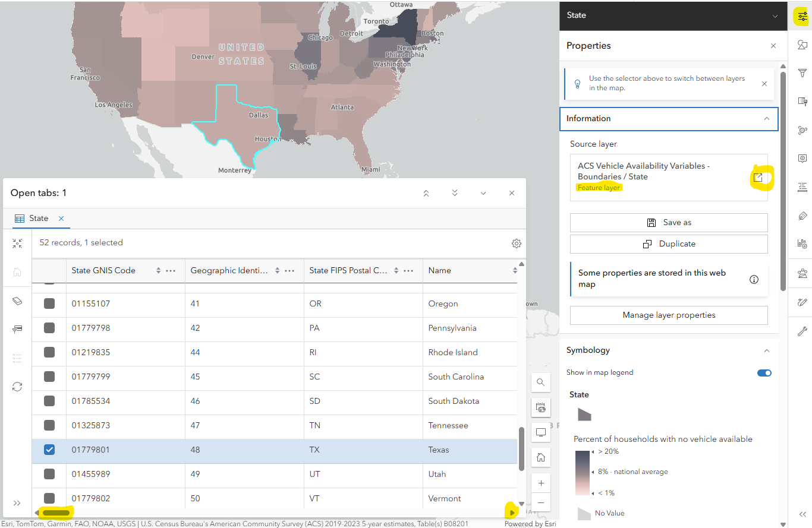Click Manage layer properties button
Screen dimensions: 812x528
669,315
